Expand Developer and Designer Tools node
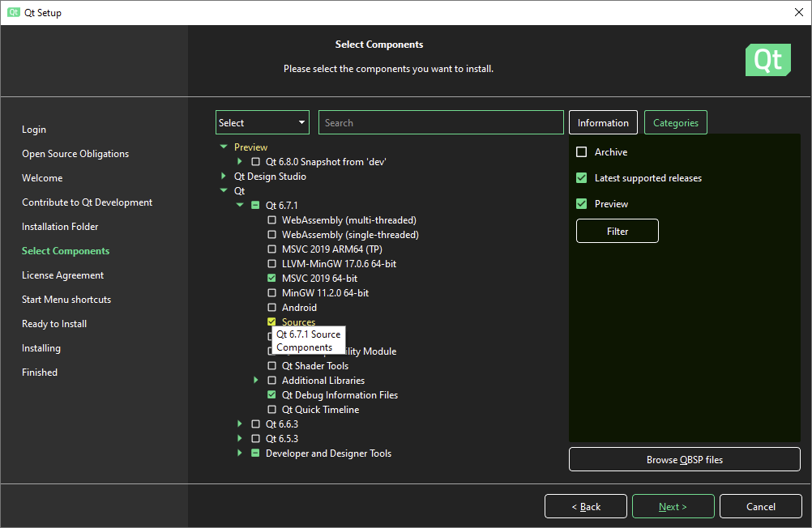Screen dimensions: 812x528 tap(240, 453)
